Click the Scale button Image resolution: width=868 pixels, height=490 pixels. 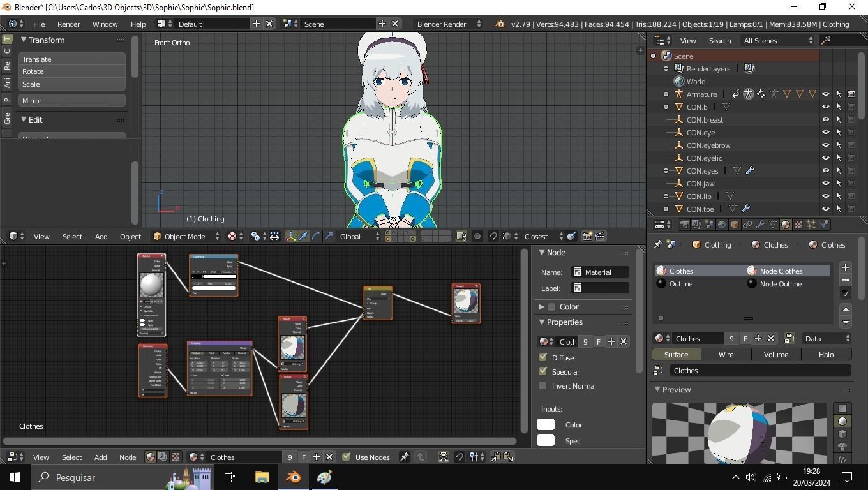click(x=71, y=84)
